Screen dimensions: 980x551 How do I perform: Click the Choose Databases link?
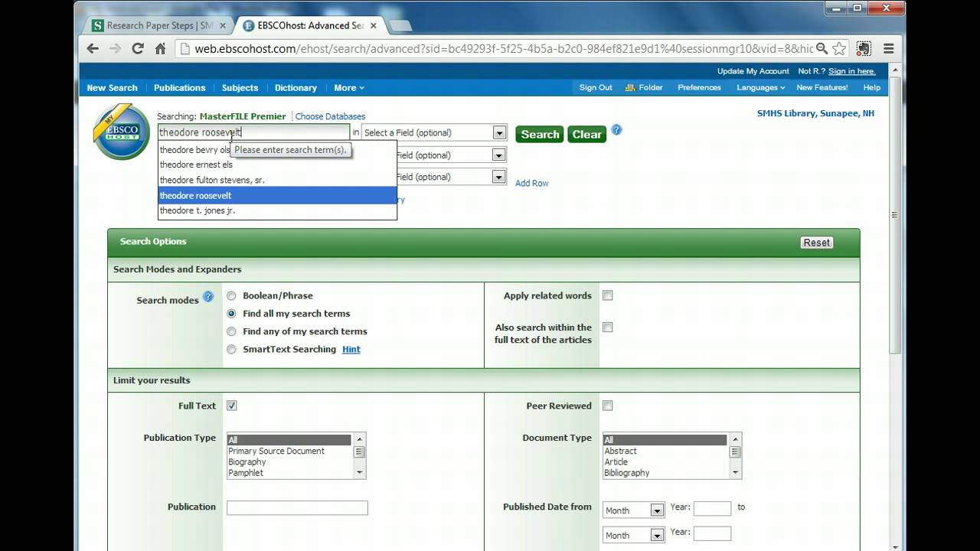click(x=330, y=116)
